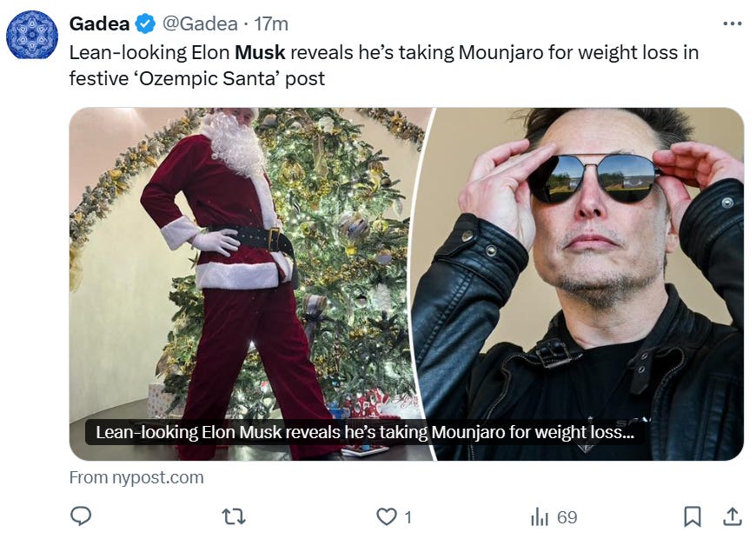
Task: Open Gadea's profile picture
Action: pos(32,35)
